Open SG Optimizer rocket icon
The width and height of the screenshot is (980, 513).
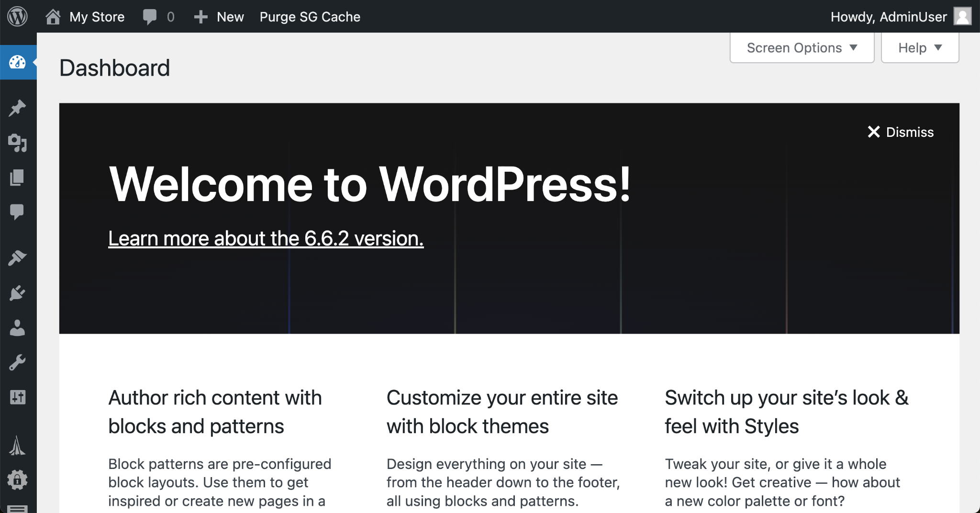pyautogui.click(x=17, y=445)
